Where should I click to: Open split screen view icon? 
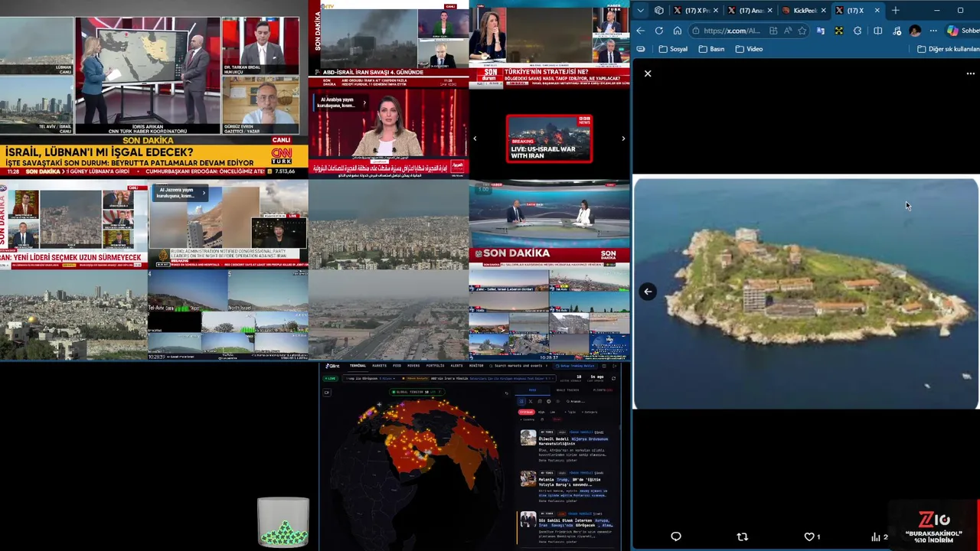tap(877, 31)
